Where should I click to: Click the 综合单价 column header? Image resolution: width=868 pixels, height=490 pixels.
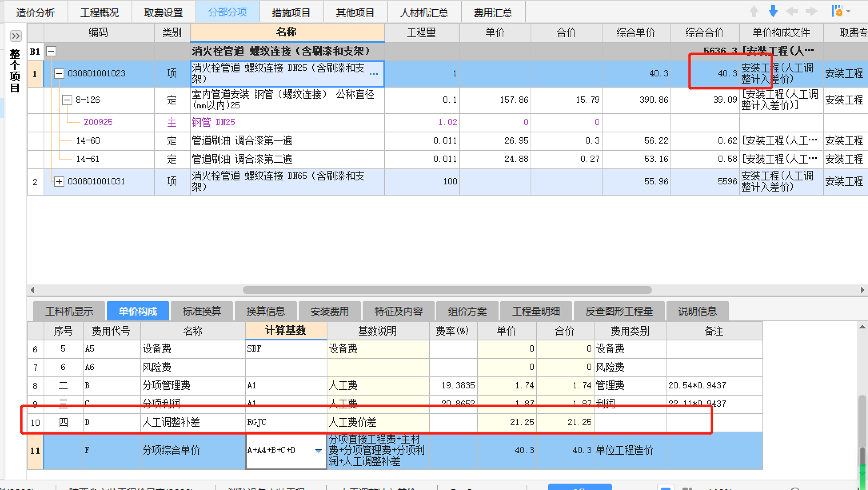pos(636,32)
